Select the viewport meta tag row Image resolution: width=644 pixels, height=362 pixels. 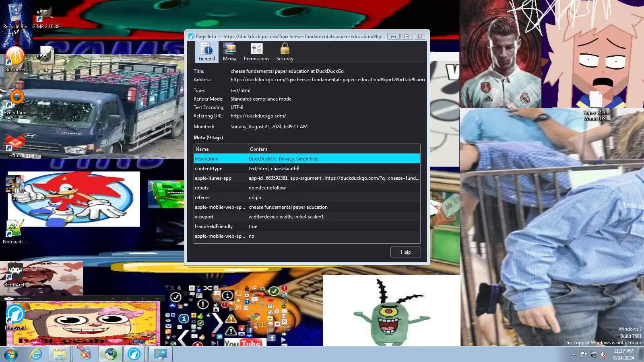click(307, 217)
